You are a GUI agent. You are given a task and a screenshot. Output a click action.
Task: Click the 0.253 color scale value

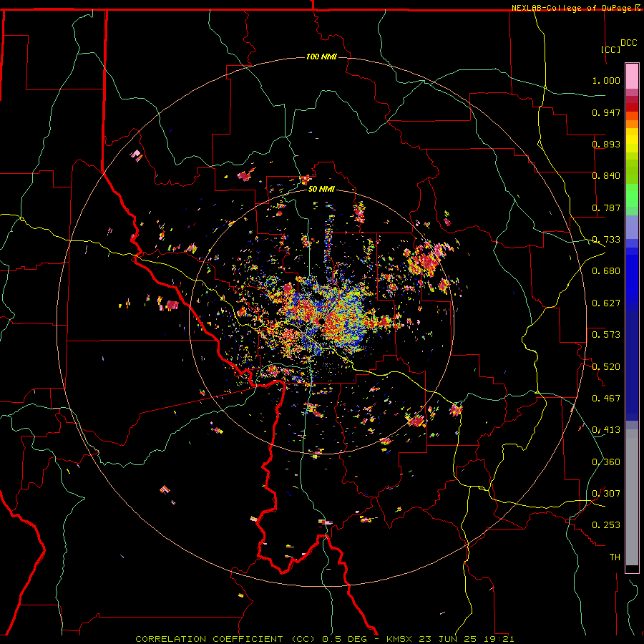pyautogui.click(x=606, y=525)
